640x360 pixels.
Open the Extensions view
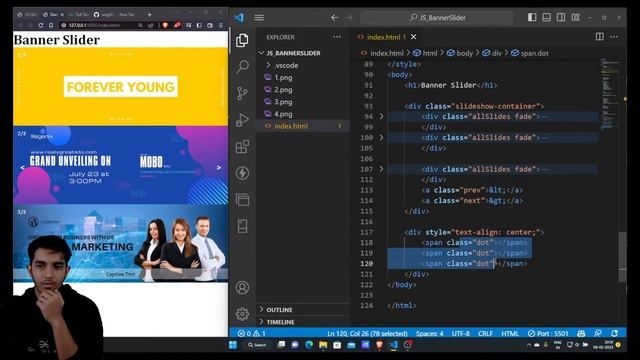click(x=242, y=147)
